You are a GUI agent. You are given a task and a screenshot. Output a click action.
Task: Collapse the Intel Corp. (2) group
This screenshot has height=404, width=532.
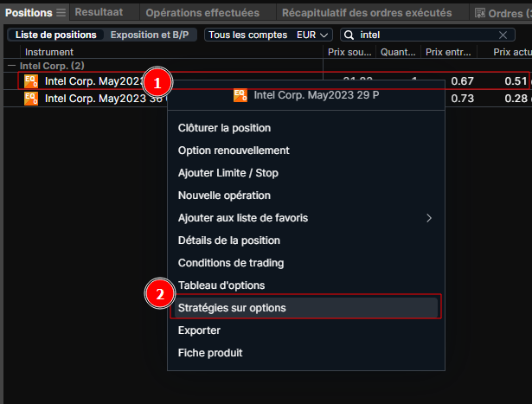click(11, 66)
